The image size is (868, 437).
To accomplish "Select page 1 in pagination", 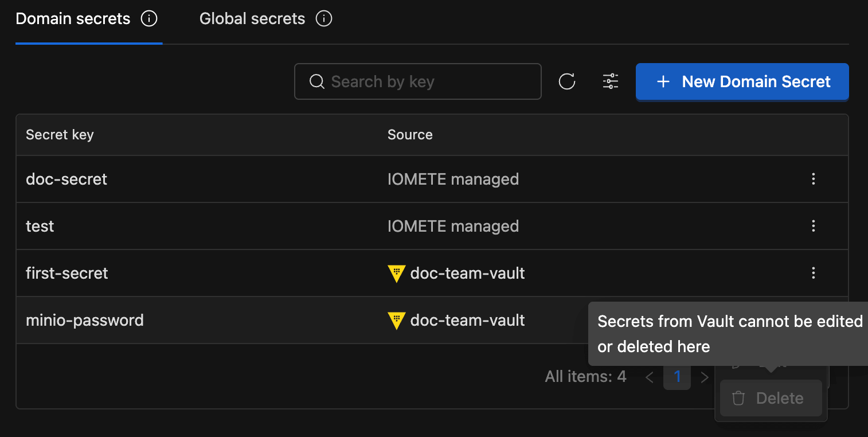I will click(677, 377).
